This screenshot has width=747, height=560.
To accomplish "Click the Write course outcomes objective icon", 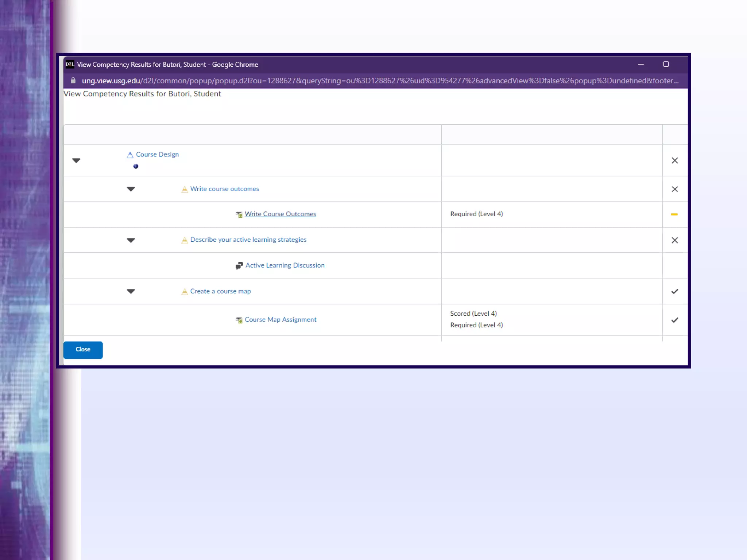I will 185,189.
